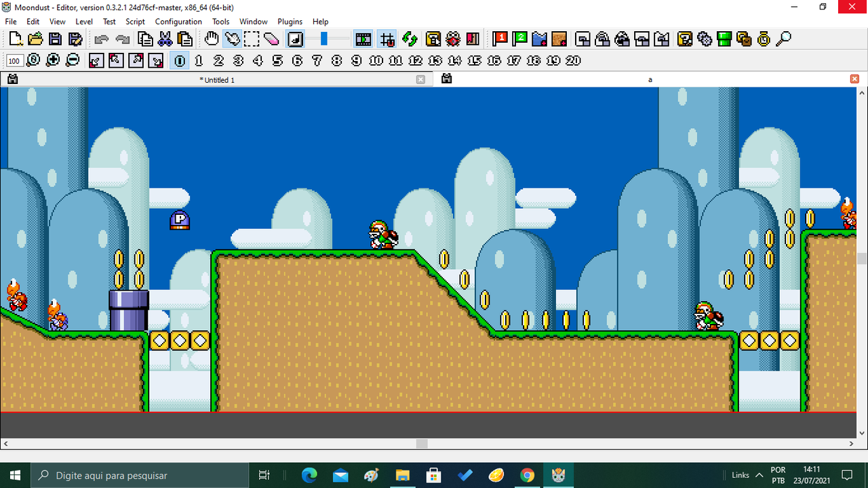
Task: Select the eraser tool
Action: click(x=271, y=39)
